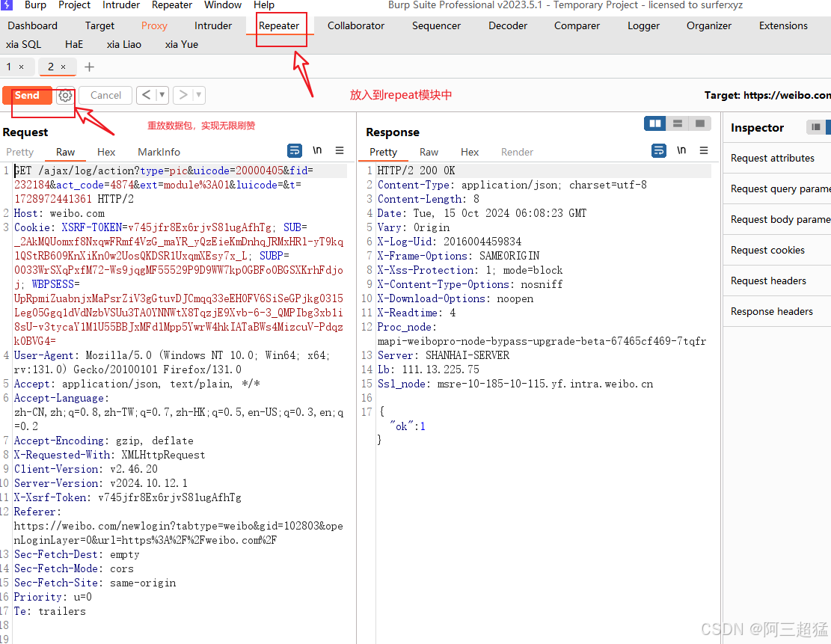
Task: Close Repeater tab 2
Action: (x=63, y=67)
